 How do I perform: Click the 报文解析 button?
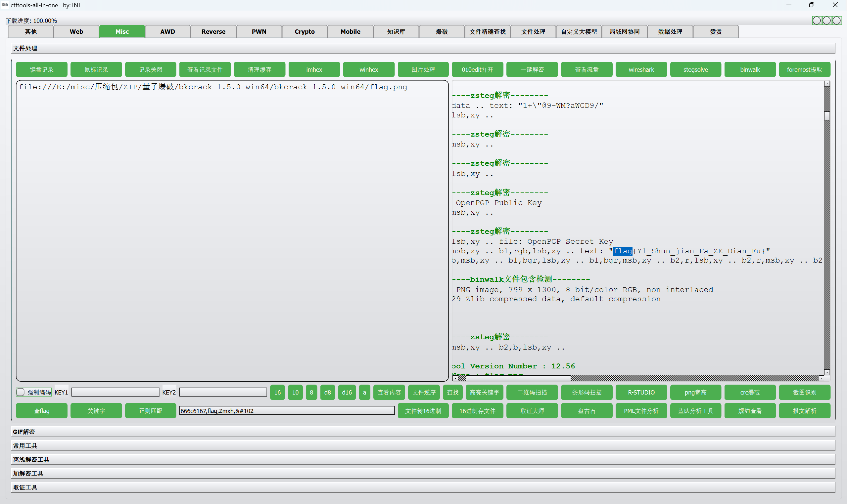(805, 411)
